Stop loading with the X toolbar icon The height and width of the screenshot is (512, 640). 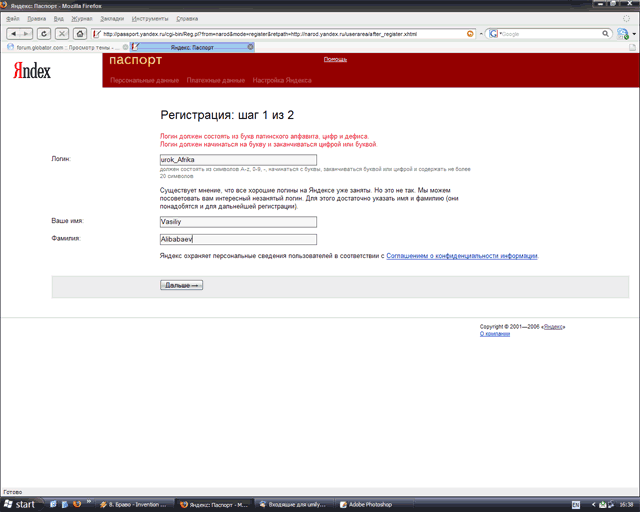[x=62, y=34]
